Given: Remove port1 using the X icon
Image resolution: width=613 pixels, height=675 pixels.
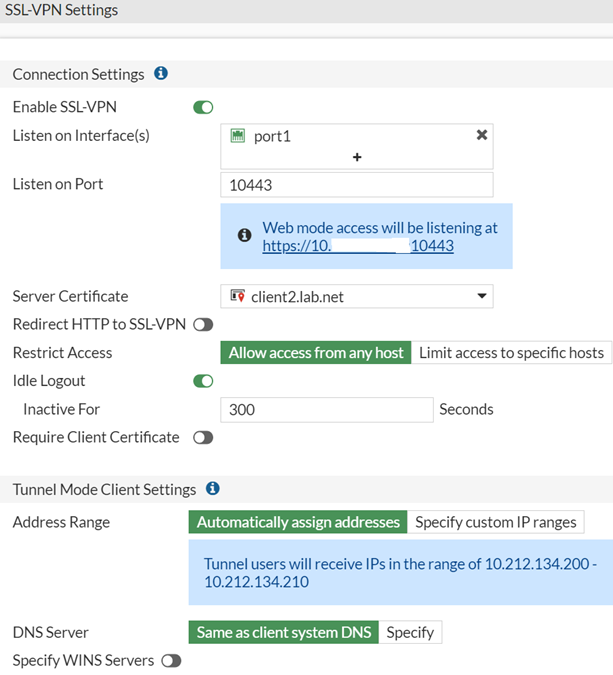Looking at the screenshot, I should click(482, 135).
